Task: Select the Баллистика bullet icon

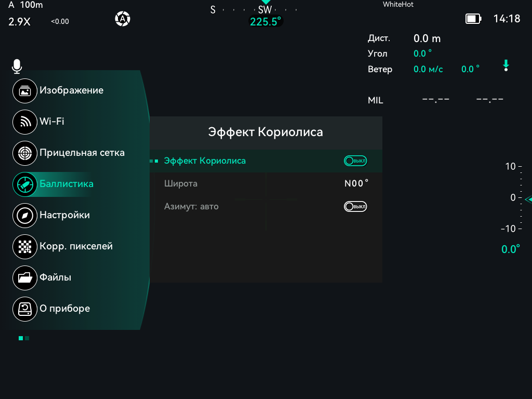Action: tap(25, 184)
